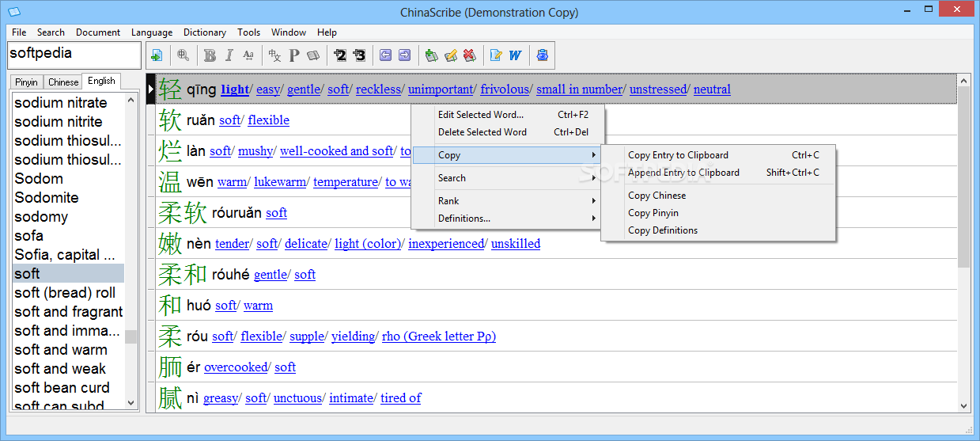
Task: Click the word list scroll down arrow
Action: point(131,402)
